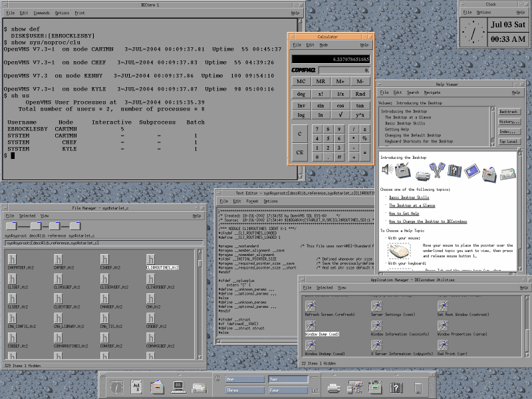The width and height of the screenshot is (532, 399).
Task: Toggle deg mode on the Calculator
Action: (x=301, y=94)
